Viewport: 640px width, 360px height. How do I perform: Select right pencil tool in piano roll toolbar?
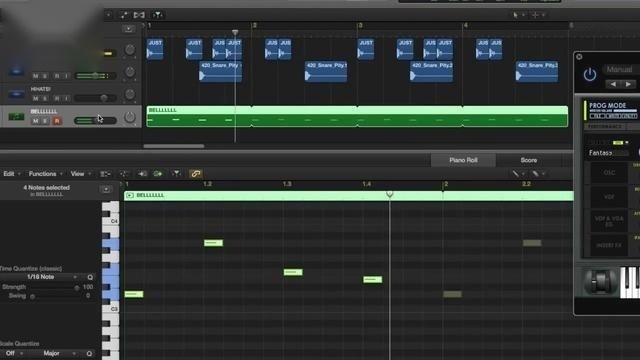pos(535,174)
